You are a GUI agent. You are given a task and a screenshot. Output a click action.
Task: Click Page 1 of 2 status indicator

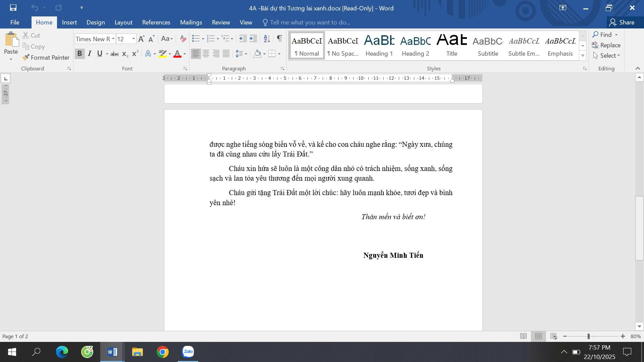tap(15, 336)
